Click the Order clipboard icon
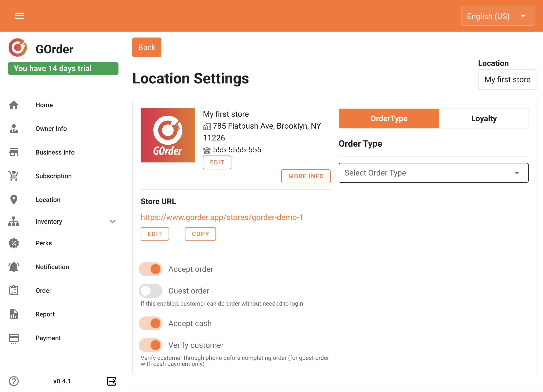The image size is (543, 392). click(14, 291)
